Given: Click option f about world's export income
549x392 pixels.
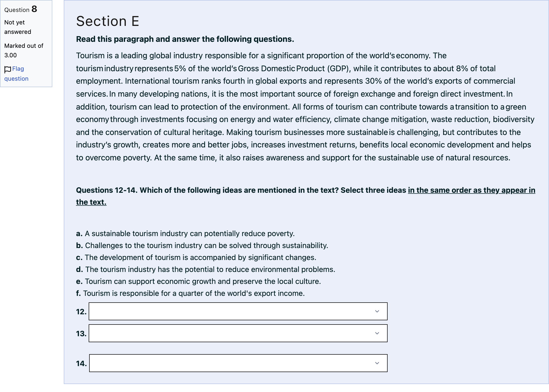Looking at the screenshot, I should [x=190, y=293].
